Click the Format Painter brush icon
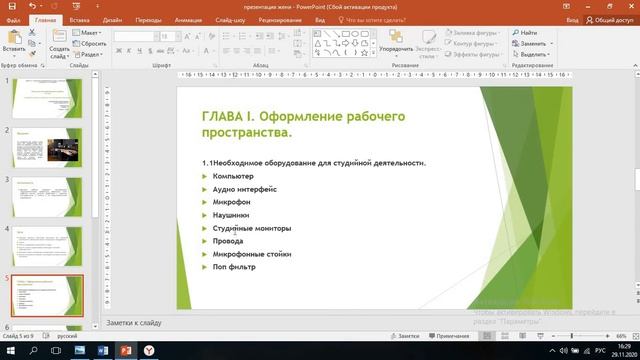The width and height of the screenshot is (640, 360). 32,54
